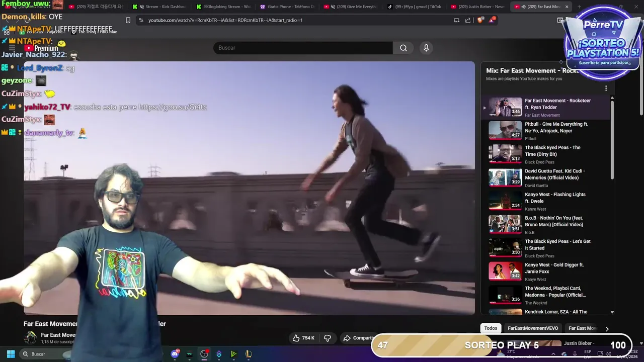Open Brave Rewards triangle icon

493,20
